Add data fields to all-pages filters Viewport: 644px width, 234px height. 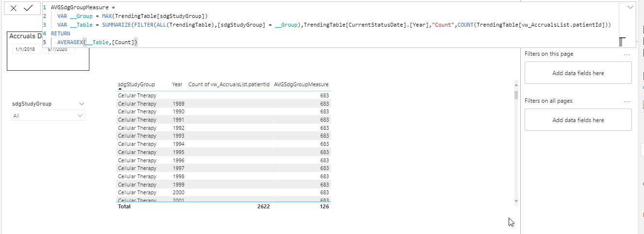click(x=578, y=120)
